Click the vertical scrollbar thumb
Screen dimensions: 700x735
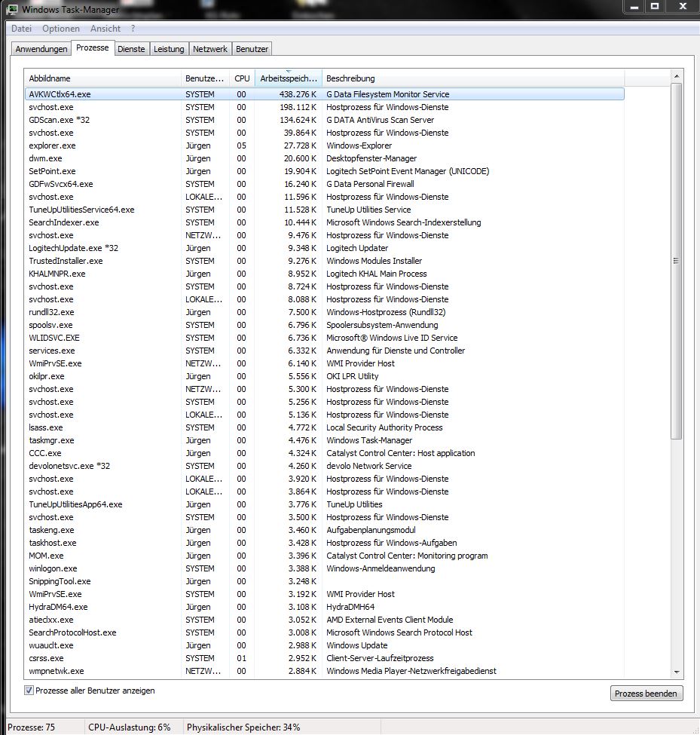676,261
